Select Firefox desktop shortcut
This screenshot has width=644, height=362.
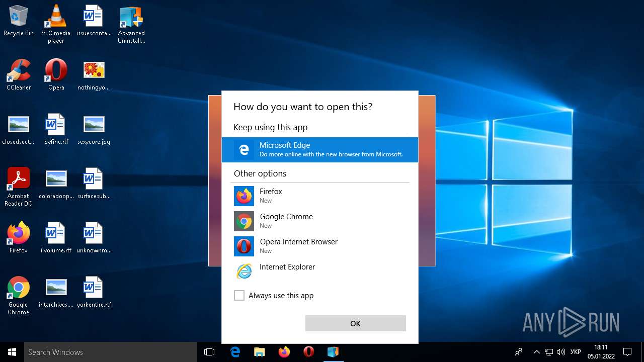(19, 238)
